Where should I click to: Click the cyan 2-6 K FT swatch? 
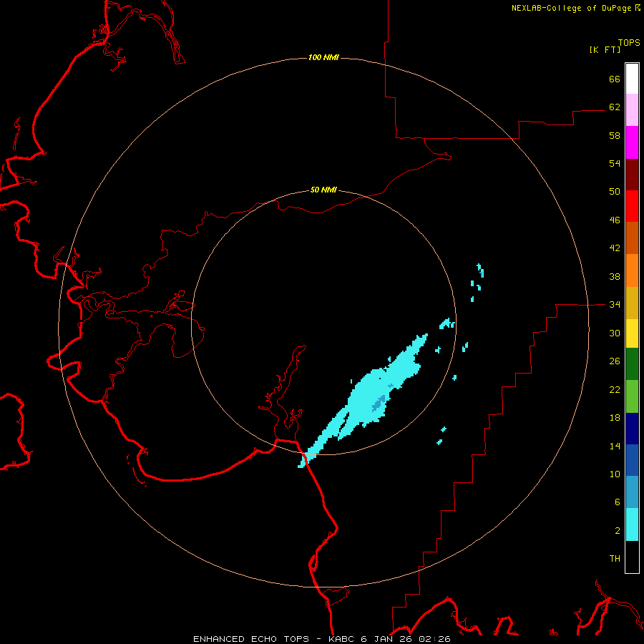(632, 525)
